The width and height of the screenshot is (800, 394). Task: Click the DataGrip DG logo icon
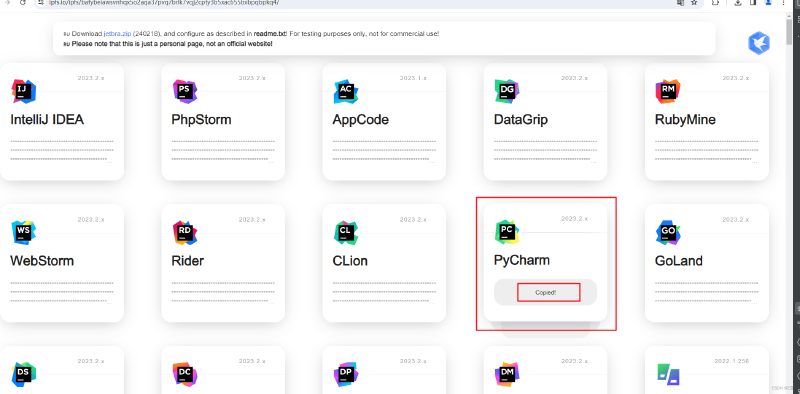click(507, 92)
